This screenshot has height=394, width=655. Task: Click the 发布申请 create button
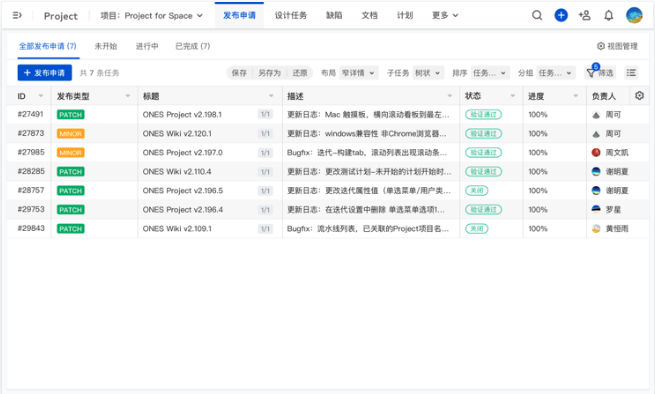pos(45,73)
